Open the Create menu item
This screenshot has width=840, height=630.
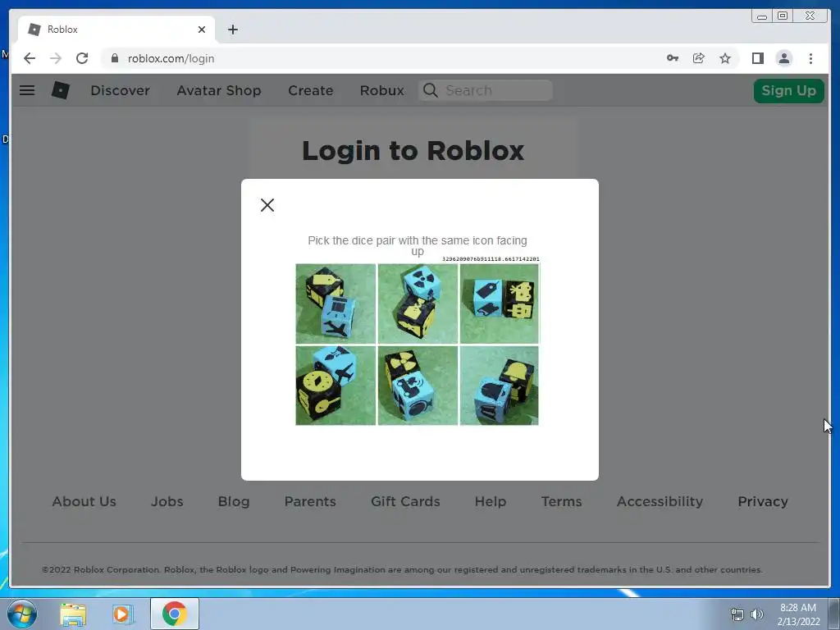[310, 90]
